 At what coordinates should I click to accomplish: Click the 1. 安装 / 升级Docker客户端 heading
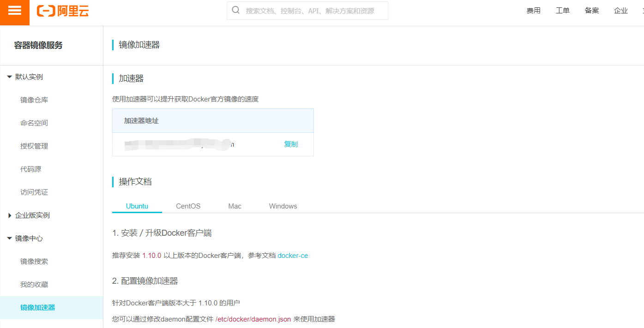point(162,233)
